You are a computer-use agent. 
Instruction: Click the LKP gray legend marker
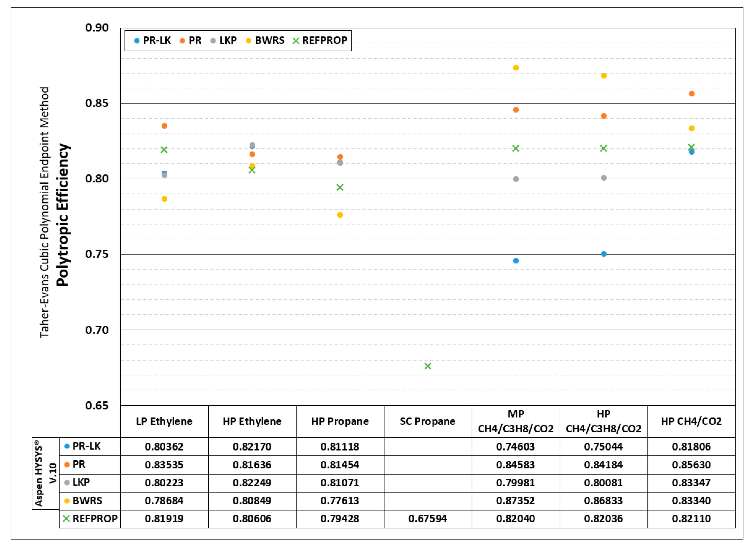tap(213, 41)
